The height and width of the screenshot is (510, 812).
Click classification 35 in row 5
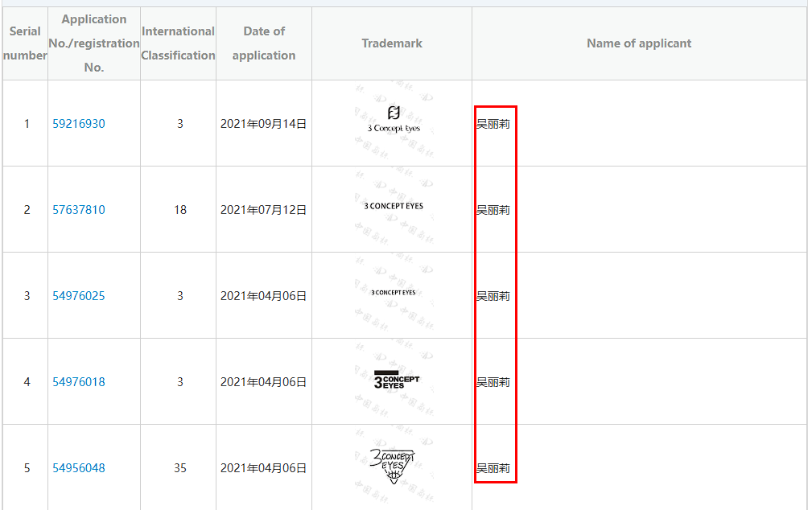pyautogui.click(x=180, y=468)
